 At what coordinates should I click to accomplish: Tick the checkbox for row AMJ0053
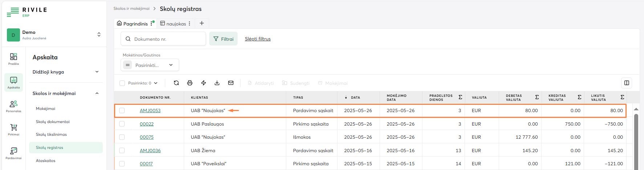point(122,111)
